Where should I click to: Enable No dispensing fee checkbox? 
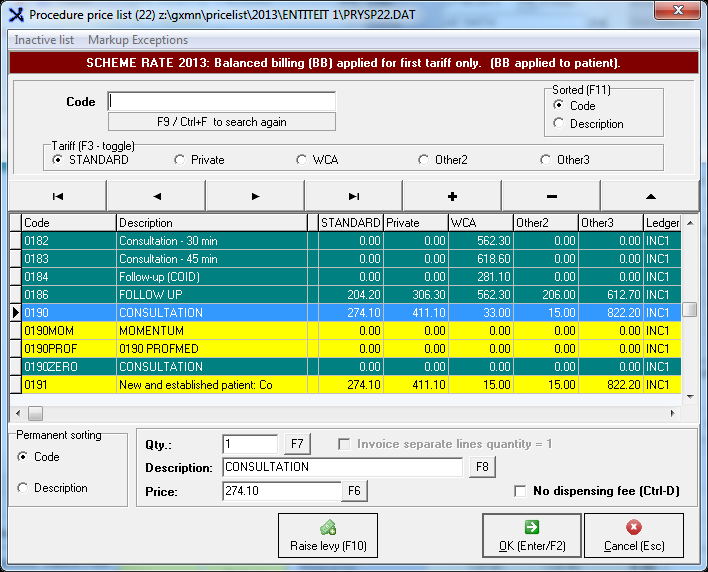click(520, 491)
